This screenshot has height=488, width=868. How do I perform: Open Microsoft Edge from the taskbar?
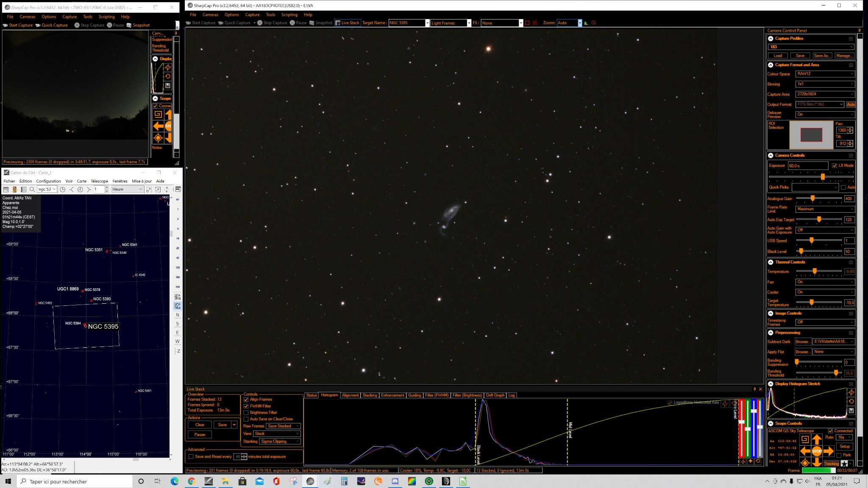click(x=175, y=481)
